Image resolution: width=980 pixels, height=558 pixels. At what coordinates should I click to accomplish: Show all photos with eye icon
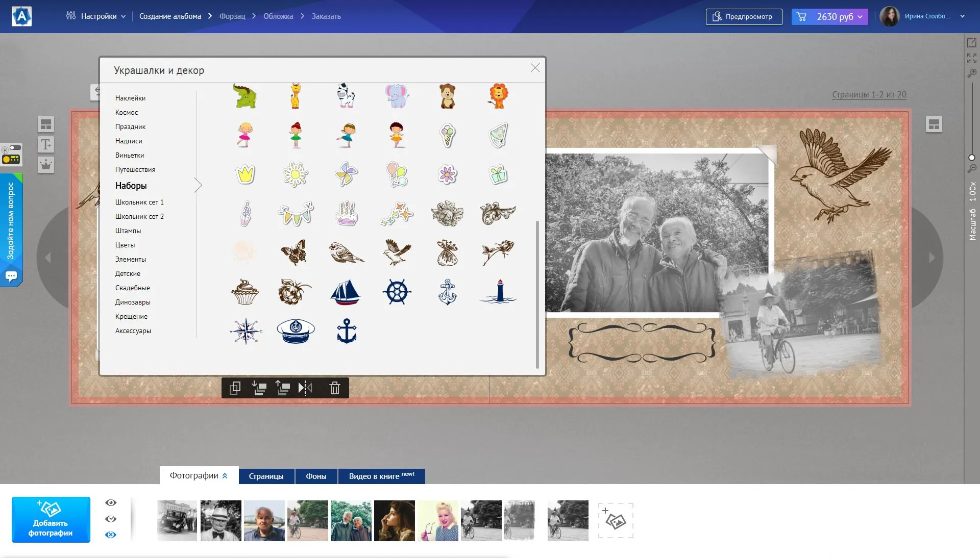(111, 502)
